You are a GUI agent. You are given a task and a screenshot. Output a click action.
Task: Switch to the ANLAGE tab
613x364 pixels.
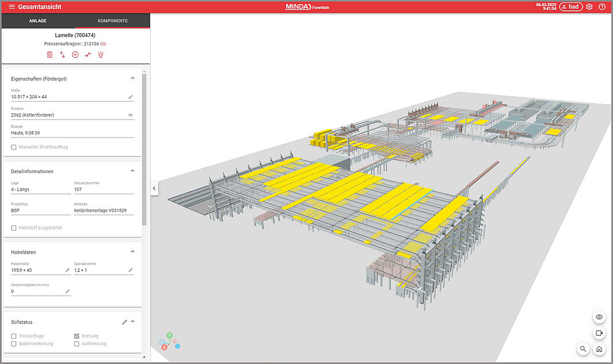(x=38, y=21)
